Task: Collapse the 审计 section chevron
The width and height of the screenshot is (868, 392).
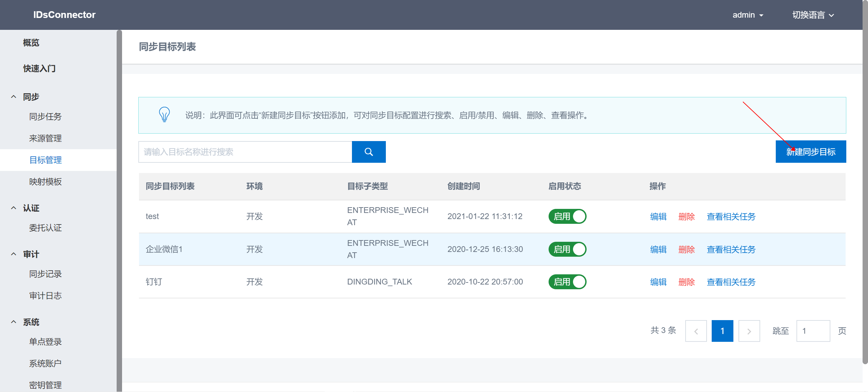Action: pos(14,254)
